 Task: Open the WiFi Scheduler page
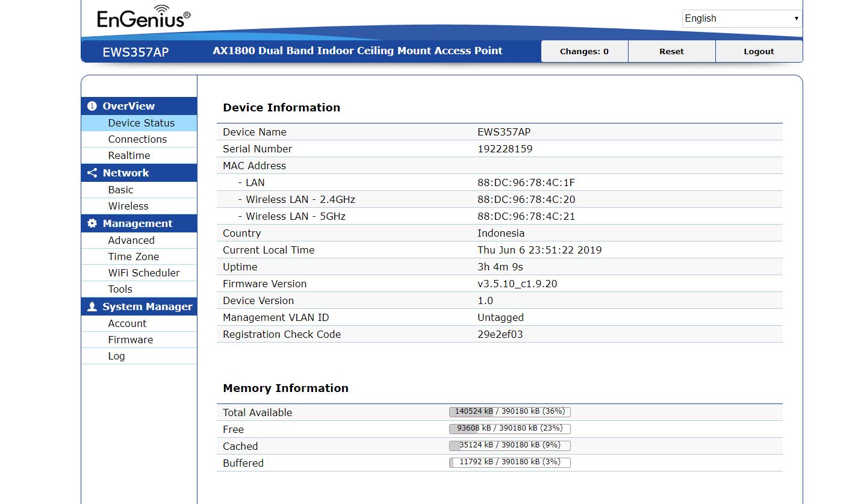coord(139,273)
